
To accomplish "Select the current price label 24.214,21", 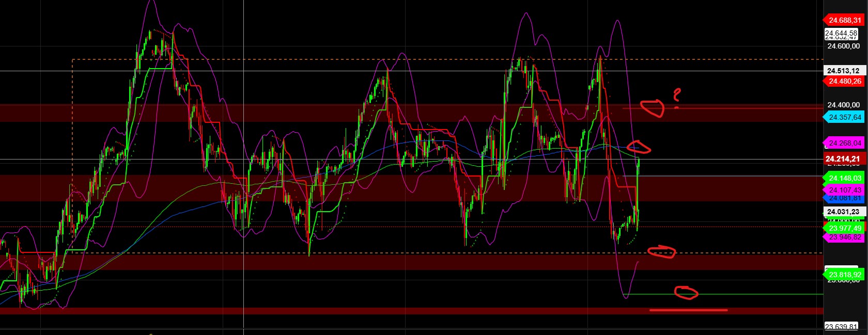I will click(x=844, y=159).
